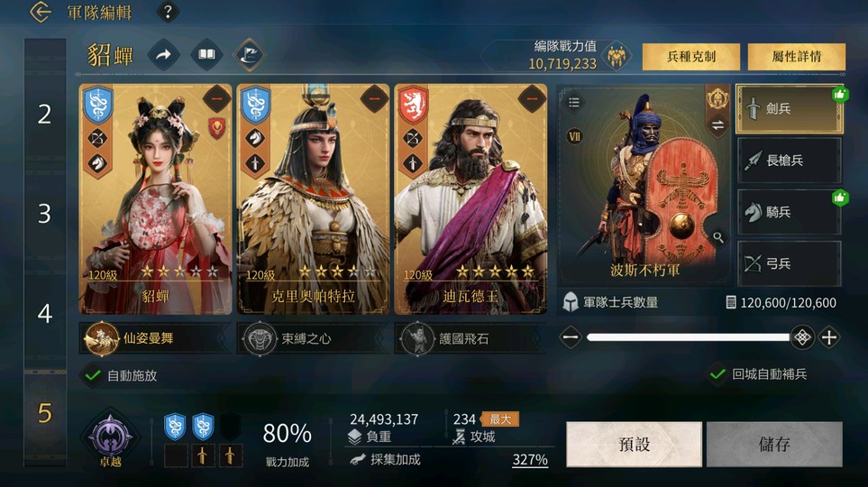Screen dimensions: 868x487
Task: Toggle the 自動施放 checkbox
Action: (93, 376)
